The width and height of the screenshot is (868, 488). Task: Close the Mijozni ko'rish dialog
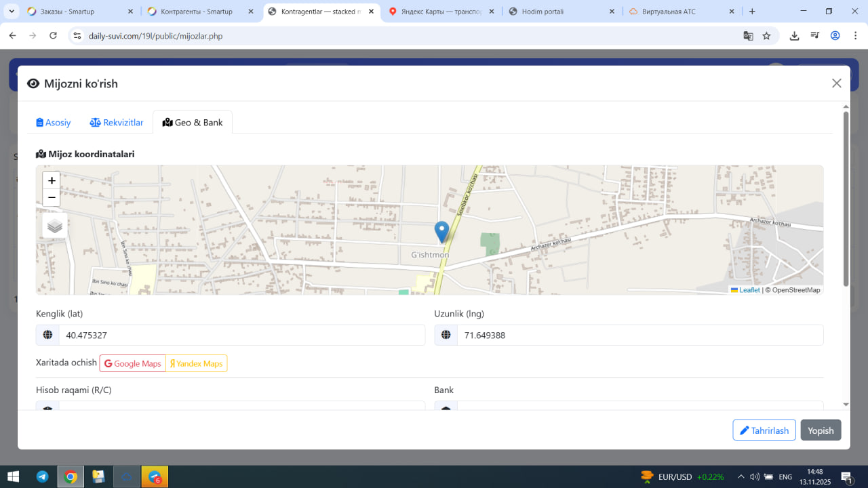[x=837, y=83]
